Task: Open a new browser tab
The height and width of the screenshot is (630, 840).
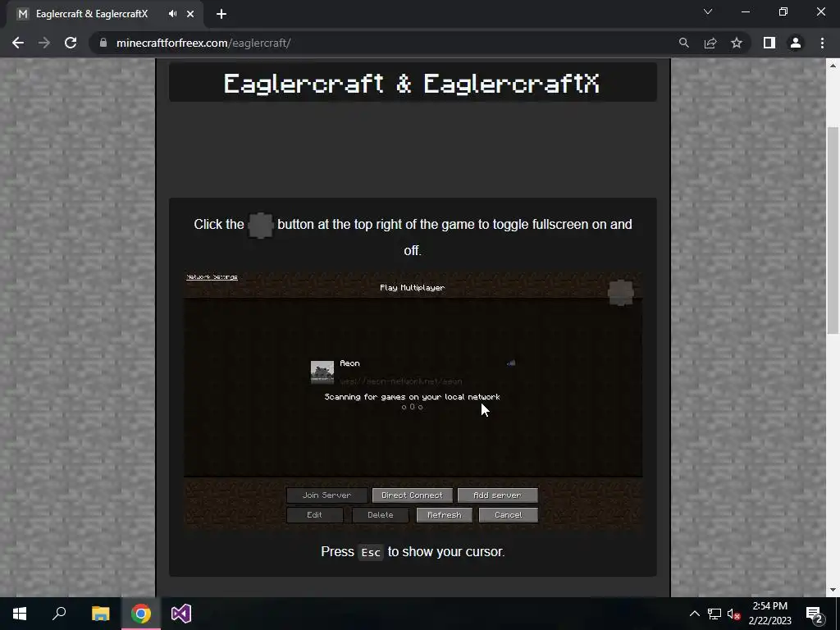Action: click(x=221, y=14)
